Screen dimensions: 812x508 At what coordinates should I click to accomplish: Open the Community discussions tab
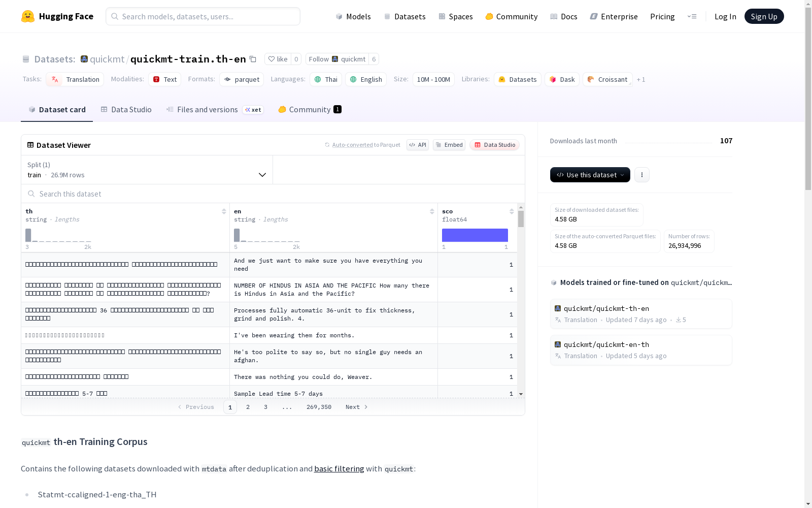(310, 109)
